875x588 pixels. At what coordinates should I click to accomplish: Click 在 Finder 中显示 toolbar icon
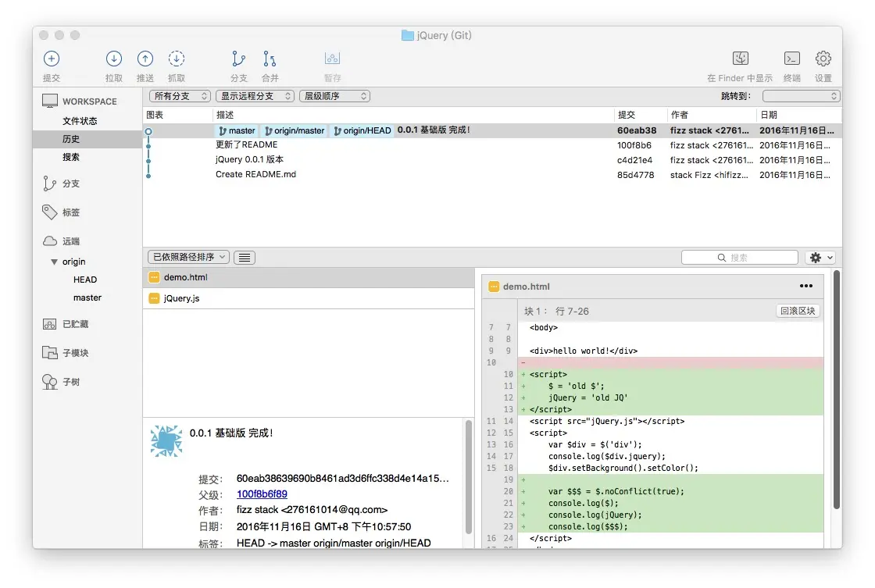tap(740, 59)
